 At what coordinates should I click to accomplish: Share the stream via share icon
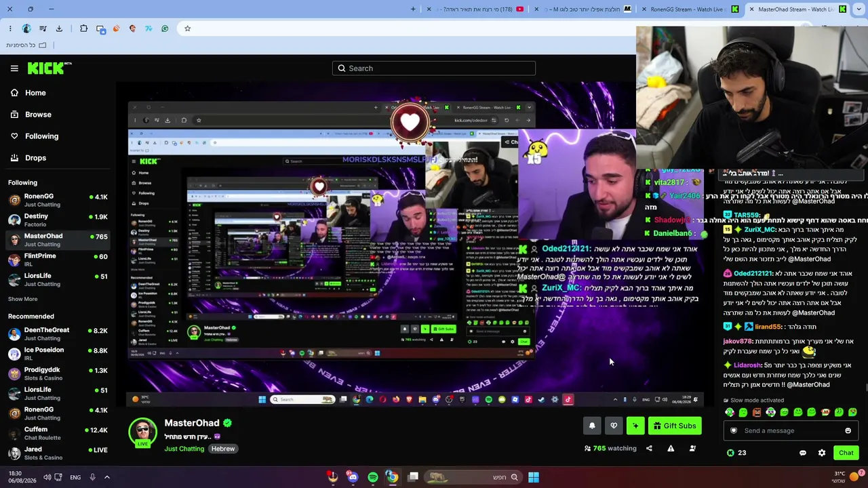[649, 448]
